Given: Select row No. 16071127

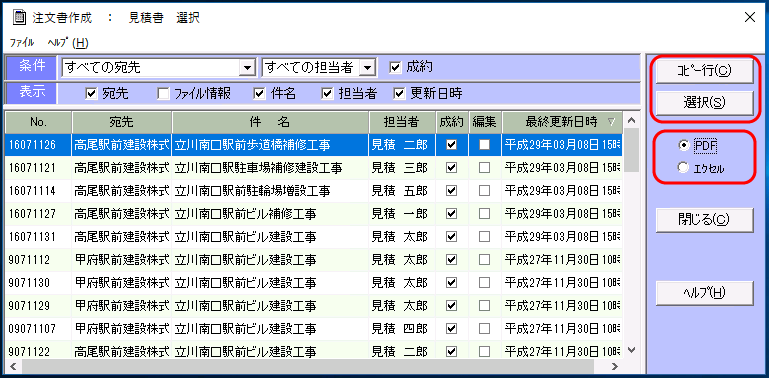Looking at the screenshot, I should [x=314, y=214].
